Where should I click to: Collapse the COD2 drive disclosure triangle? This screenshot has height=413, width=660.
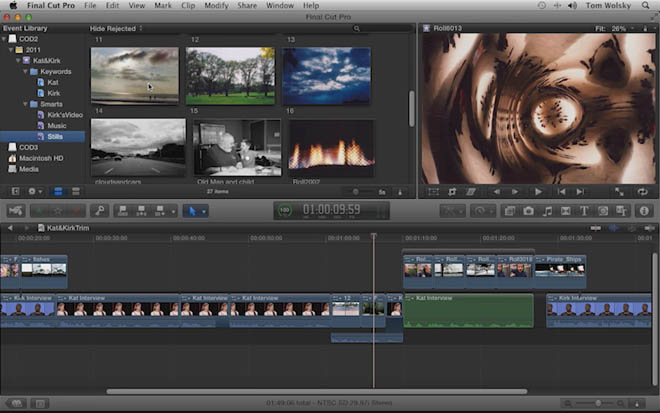pyautogui.click(x=4, y=39)
